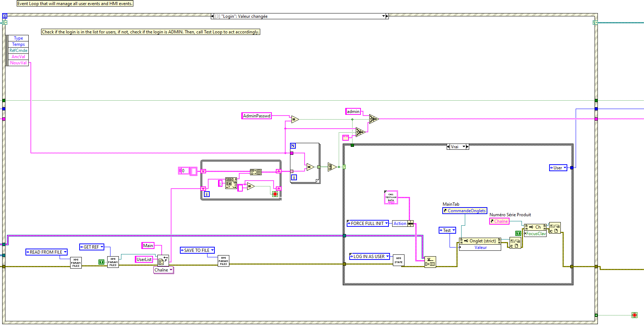This screenshot has width=644, height=326.
Task: Select the admin string constant
Action: 353,112
